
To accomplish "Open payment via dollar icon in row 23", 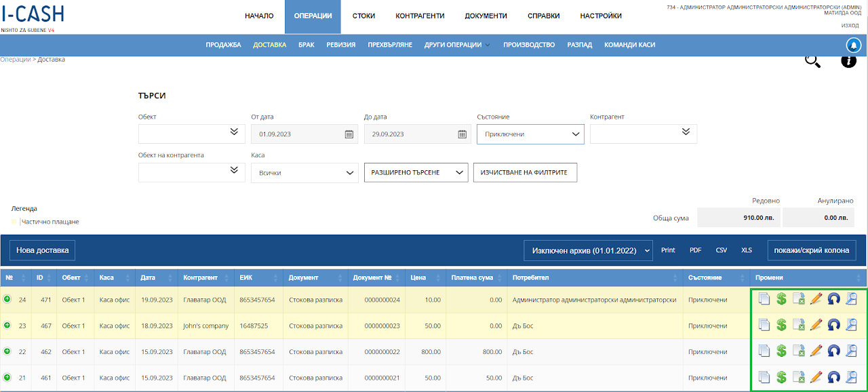I will click(x=781, y=326).
